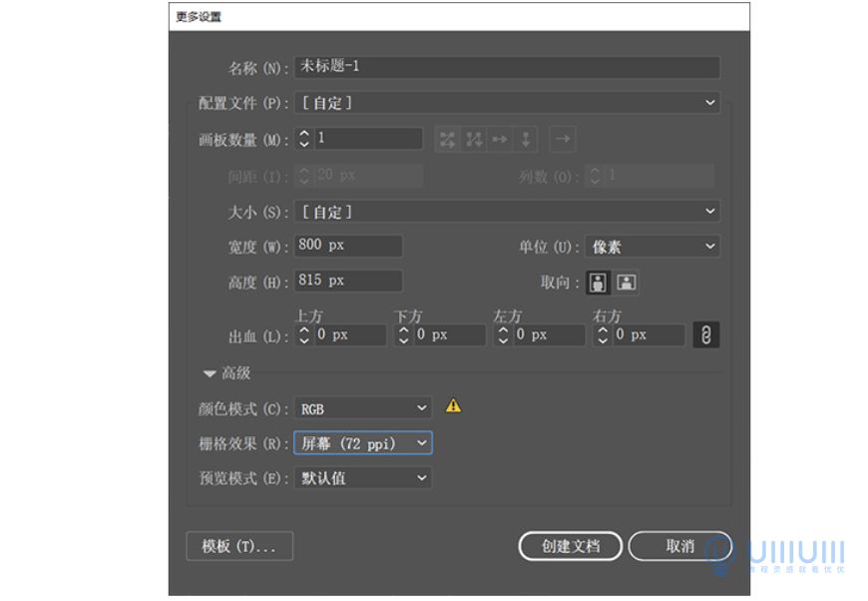The width and height of the screenshot is (868, 601).
Task: Open the 预览模式 dropdown showing 默认值
Action: (362, 477)
